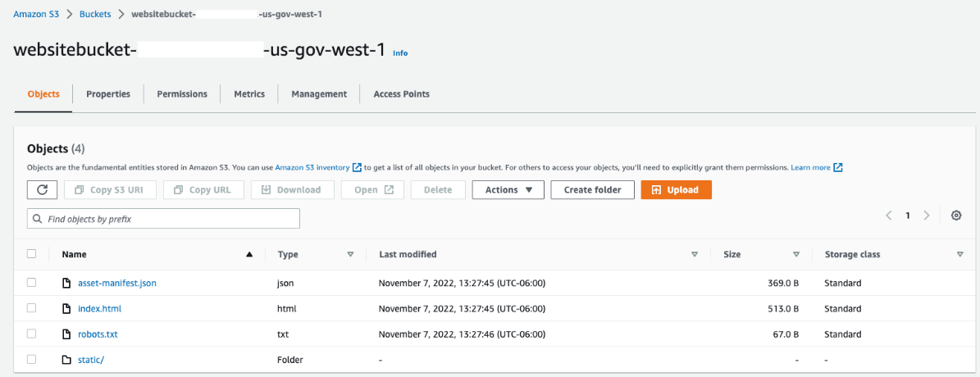The image size is (980, 377).
Task: Click external link icon after Amazon S3 inventory
Action: pyautogui.click(x=357, y=167)
